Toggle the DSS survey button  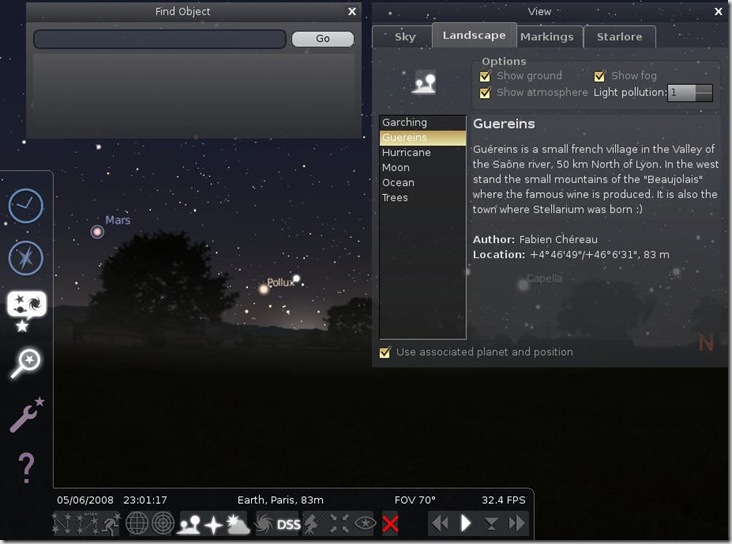(x=288, y=524)
